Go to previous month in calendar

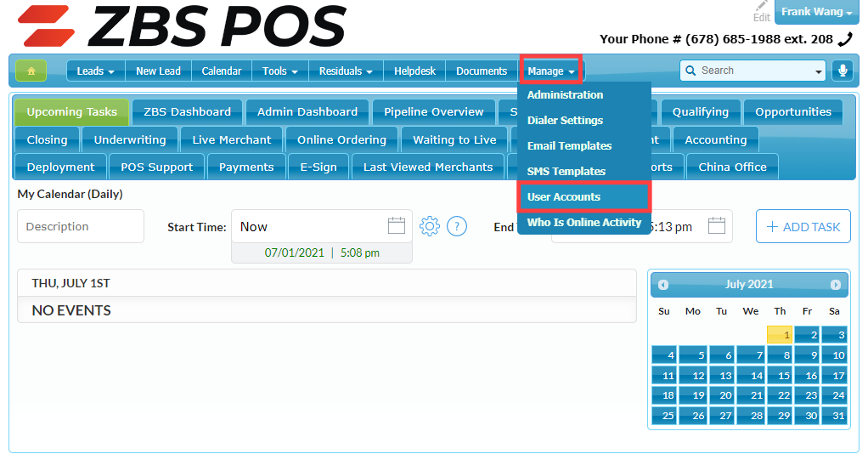(663, 285)
